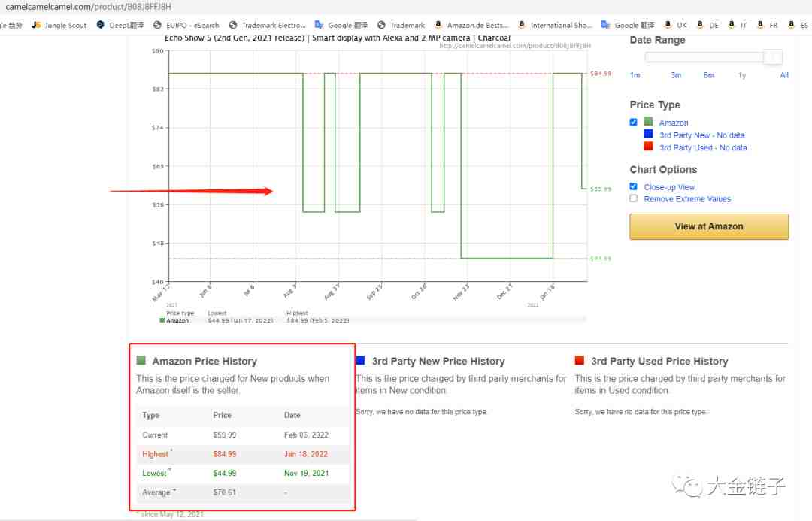Select the 3m date range
812x521 pixels.
676,75
